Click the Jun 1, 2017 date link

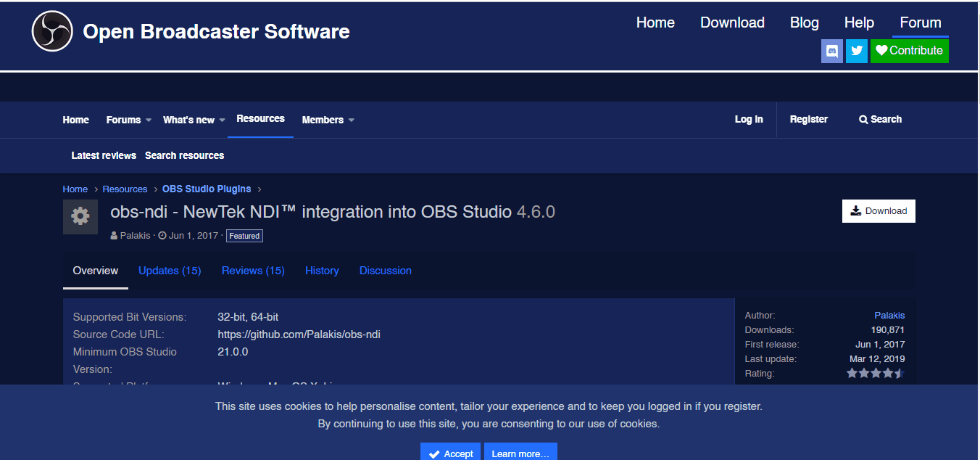[x=194, y=236]
